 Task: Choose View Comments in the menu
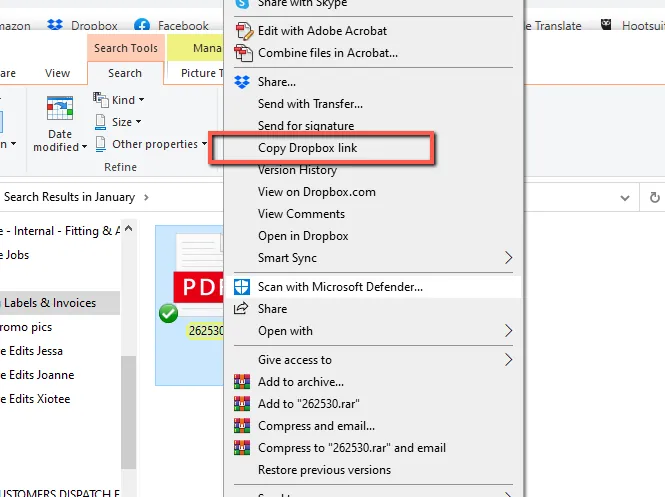(x=301, y=214)
